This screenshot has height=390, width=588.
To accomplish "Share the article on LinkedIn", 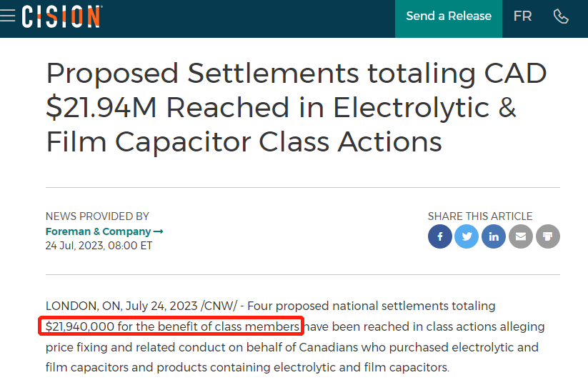I will pyautogui.click(x=494, y=236).
